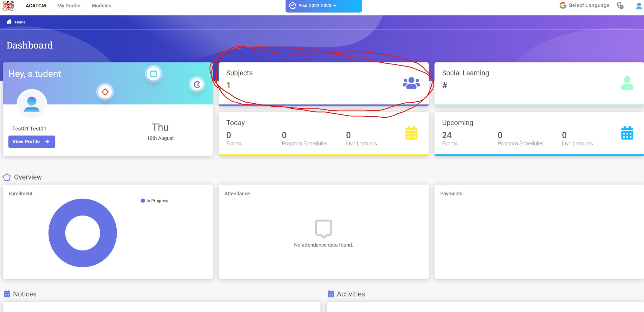Viewport: 644px width, 312px height.
Task: Click Today's Live Lectures label
Action: pos(361,144)
